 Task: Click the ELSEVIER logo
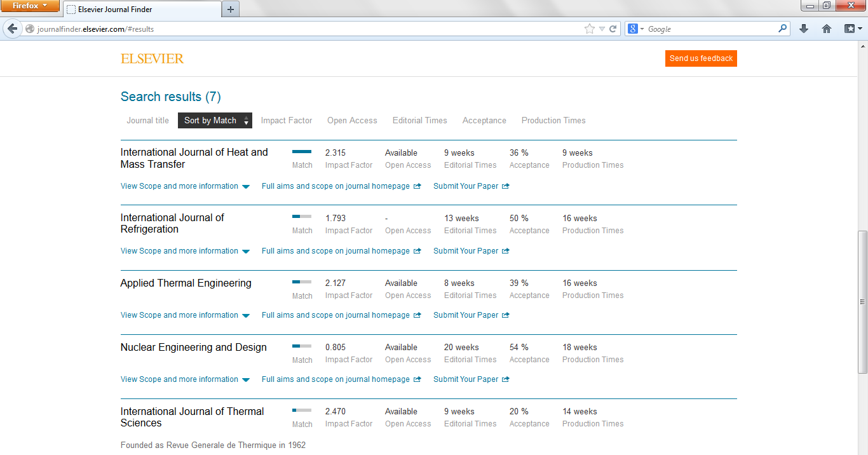(152, 58)
